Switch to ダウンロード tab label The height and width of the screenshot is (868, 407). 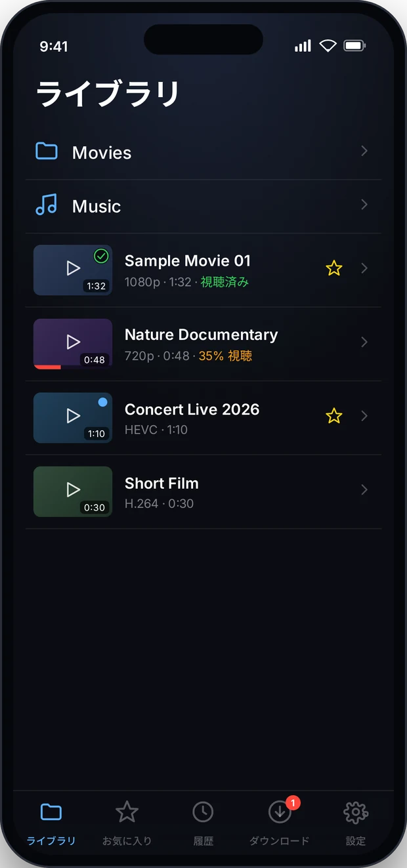pos(280,841)
